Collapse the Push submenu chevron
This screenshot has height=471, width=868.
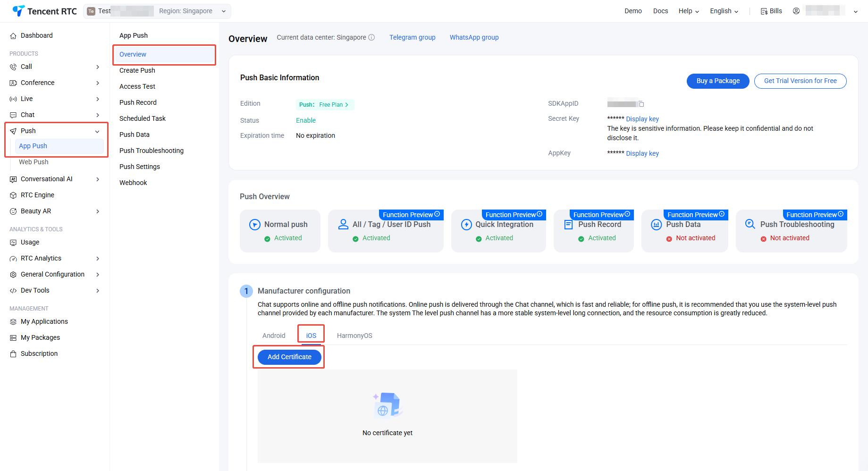97,131
